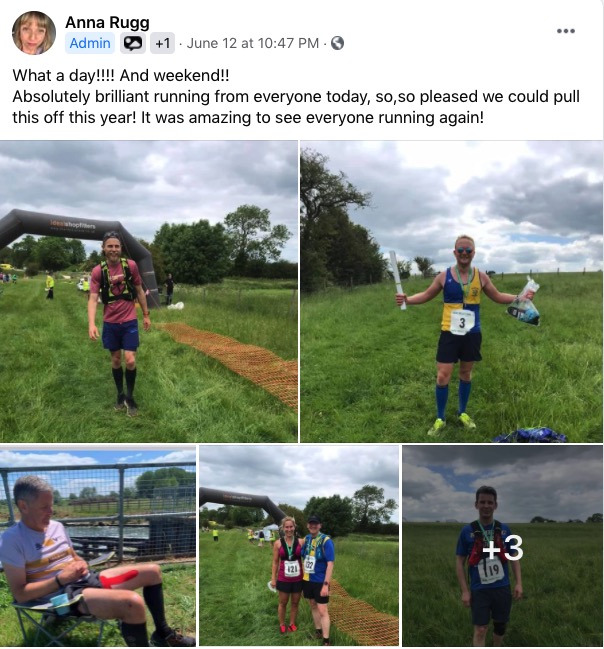This screenshot has height=649, width=604.
Task: Open photo of two runners posing together
Action: coord(299,546)
